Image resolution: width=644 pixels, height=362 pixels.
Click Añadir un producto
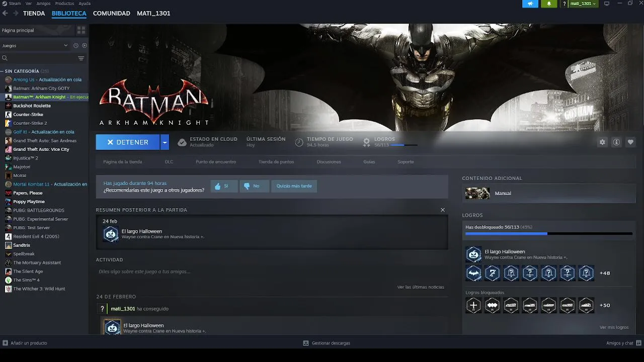point(25,343)
